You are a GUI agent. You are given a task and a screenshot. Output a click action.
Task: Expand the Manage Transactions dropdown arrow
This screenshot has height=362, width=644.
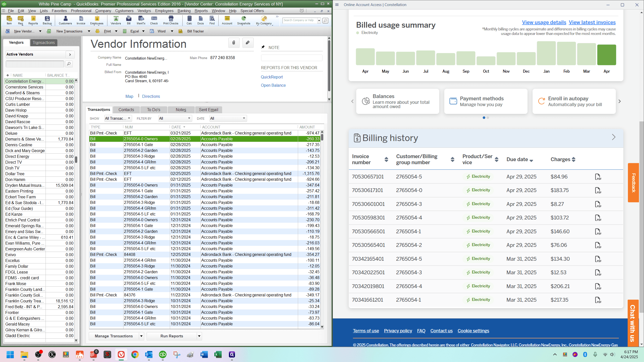point(141,336)
